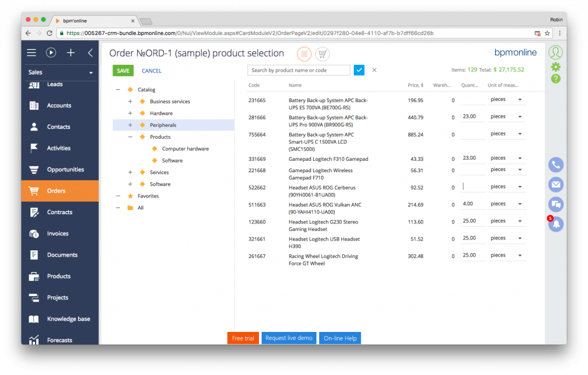This screenshot has height=375, width=588.
Task: Select the Orders section
Action: (x=60, y=191)
